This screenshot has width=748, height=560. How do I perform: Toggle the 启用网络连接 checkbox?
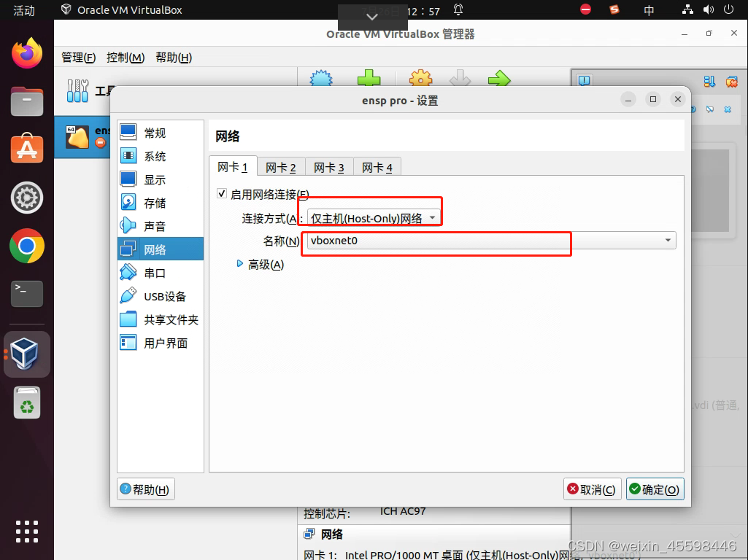pos(222,193)
